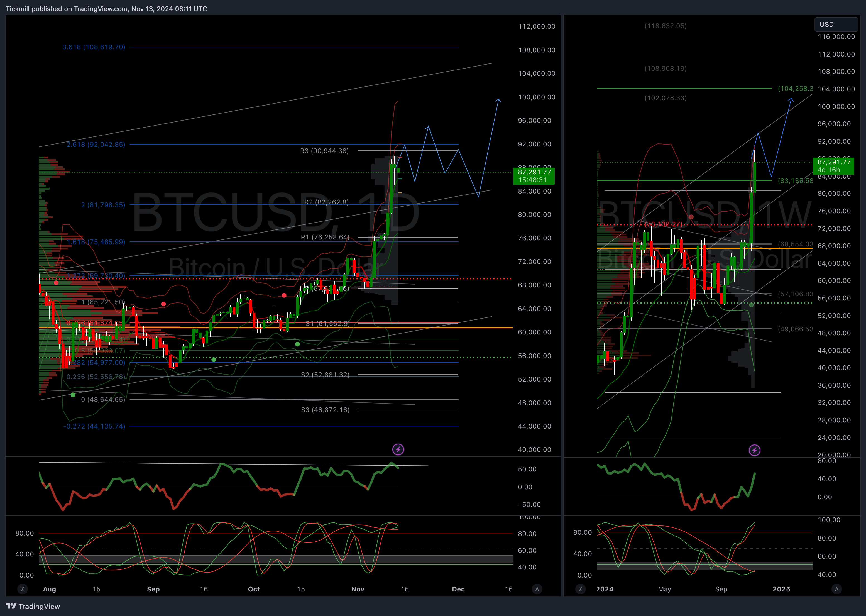Viewport: 866px width, 616px height.
Task: Open the Tickmill published on TradingView.com header
Action: [x=106, y=9]
